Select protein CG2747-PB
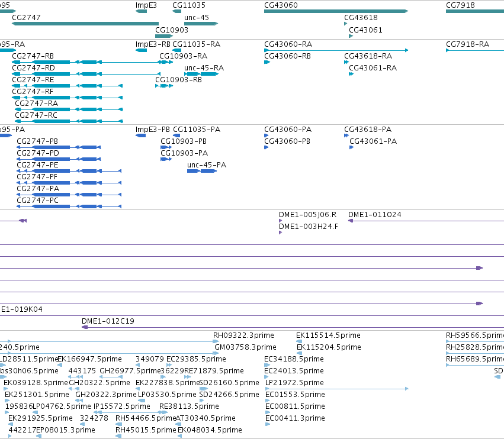This screenshot has width=504, height=439. coord(59,147)
